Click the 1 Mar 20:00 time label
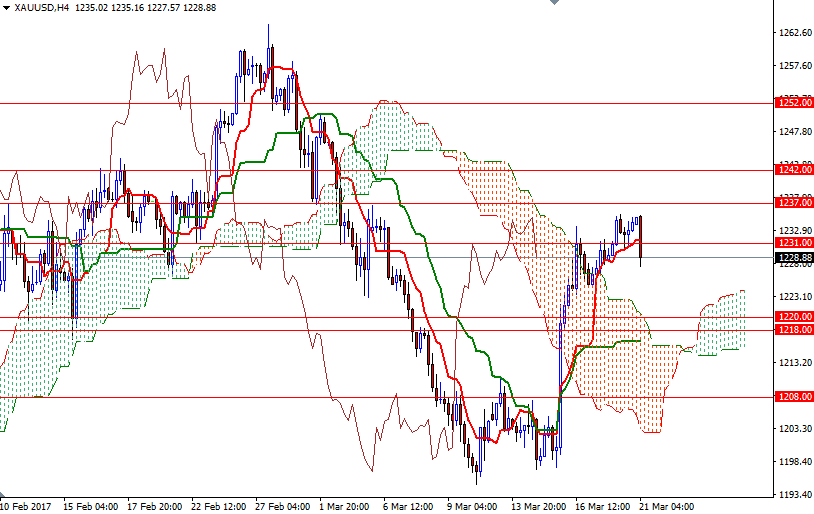Screen dimensions: 814x514 click(344, 507)
